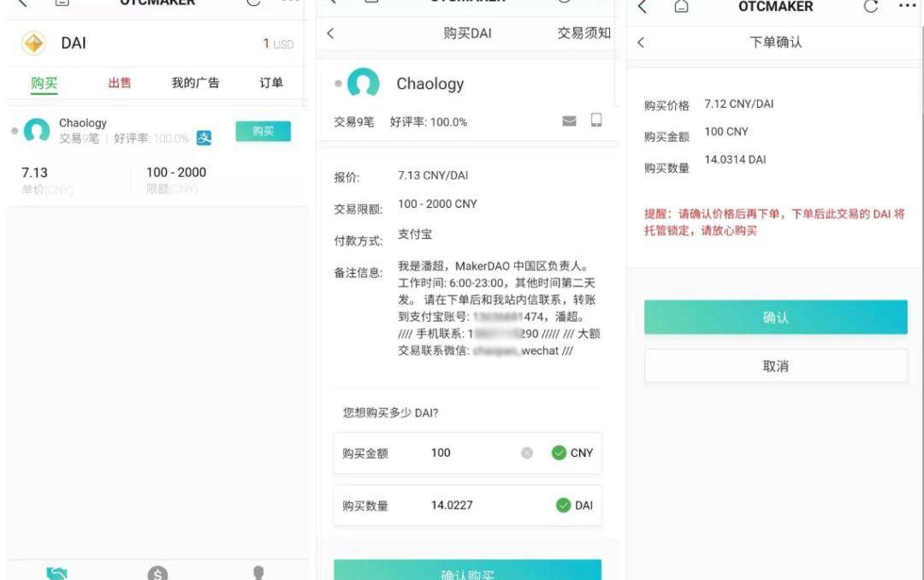Click the Alipay icon beside Chaology's rating
The height and width of the screenshot is (580, 924).
204,138
